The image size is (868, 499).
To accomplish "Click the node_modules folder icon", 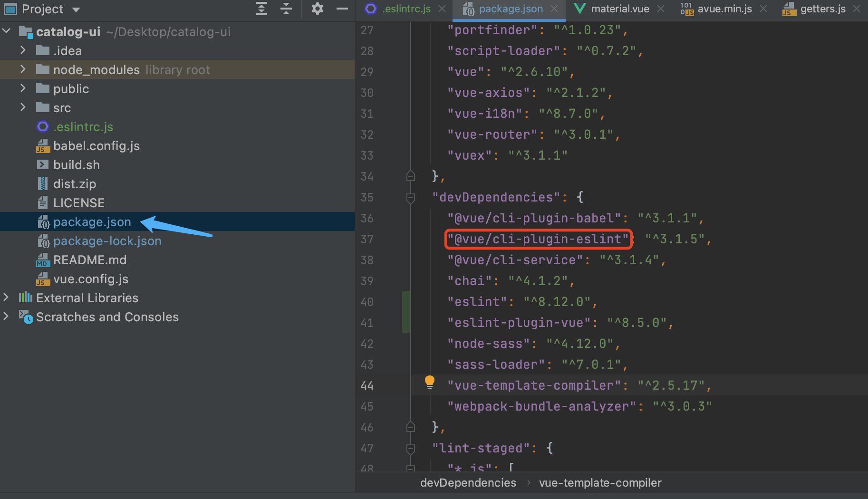I will (x=43, y=69).
